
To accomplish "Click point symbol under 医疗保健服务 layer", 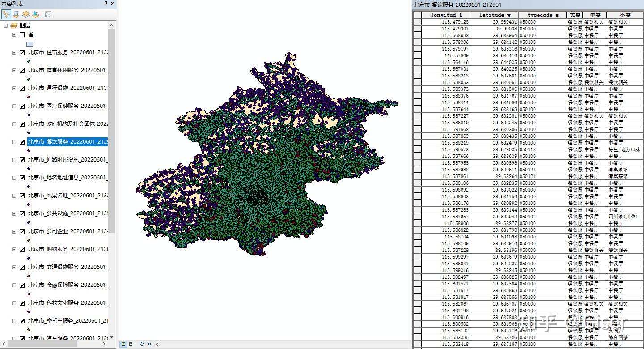I will pyautogui.click(x=29, y=115).
